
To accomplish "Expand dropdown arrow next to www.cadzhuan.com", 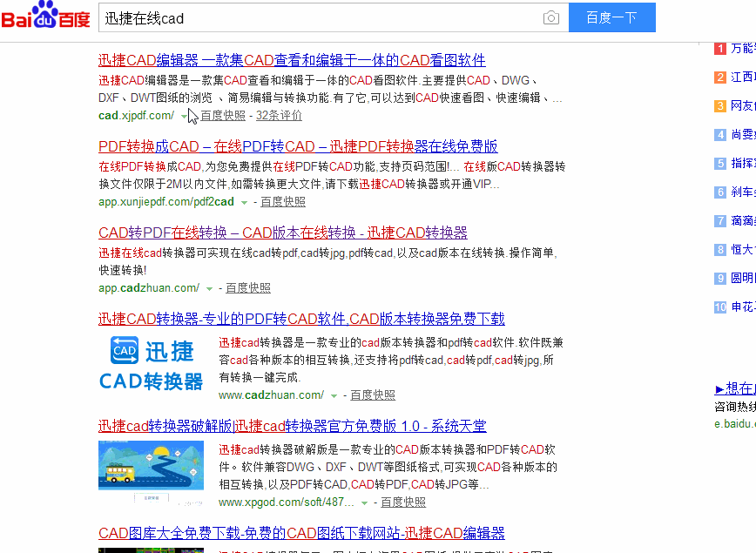I will [334, 396].
